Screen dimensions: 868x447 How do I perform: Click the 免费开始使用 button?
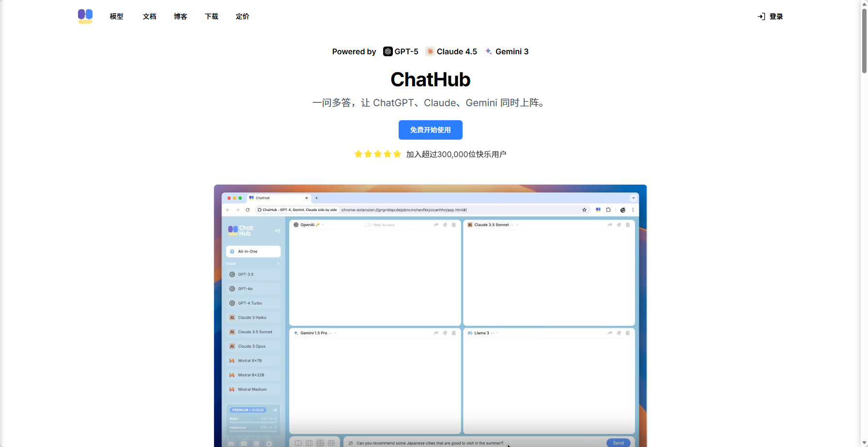431,130
